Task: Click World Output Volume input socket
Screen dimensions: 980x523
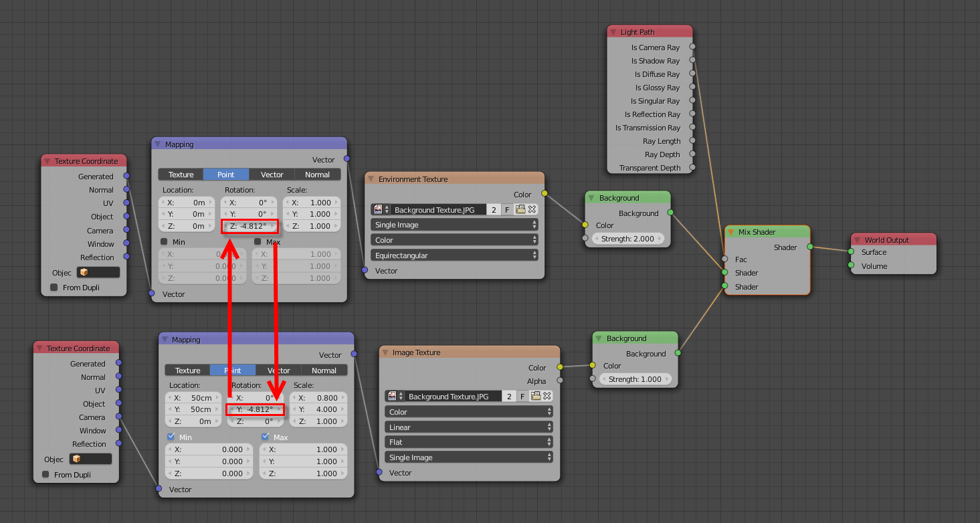Action: pyautogui.click(x=851, y=266)
